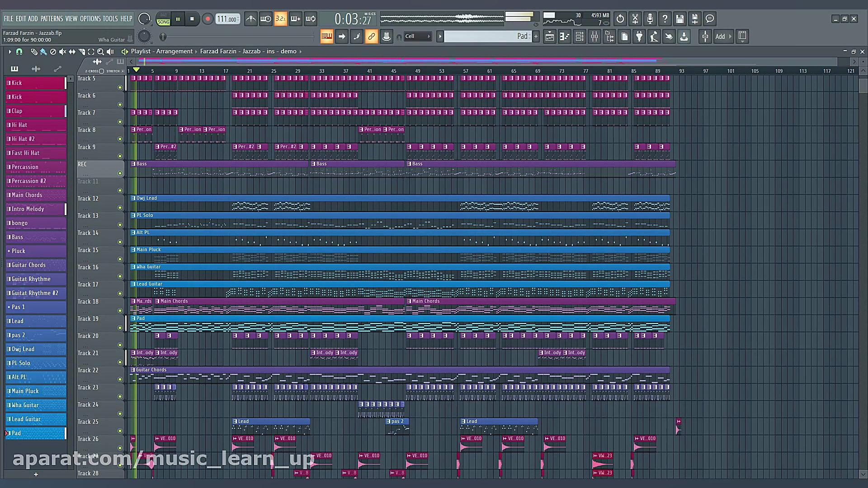The image size is (868, 488).
Task: Select the playlist slip tool
Action: click(x=72, y=52)
